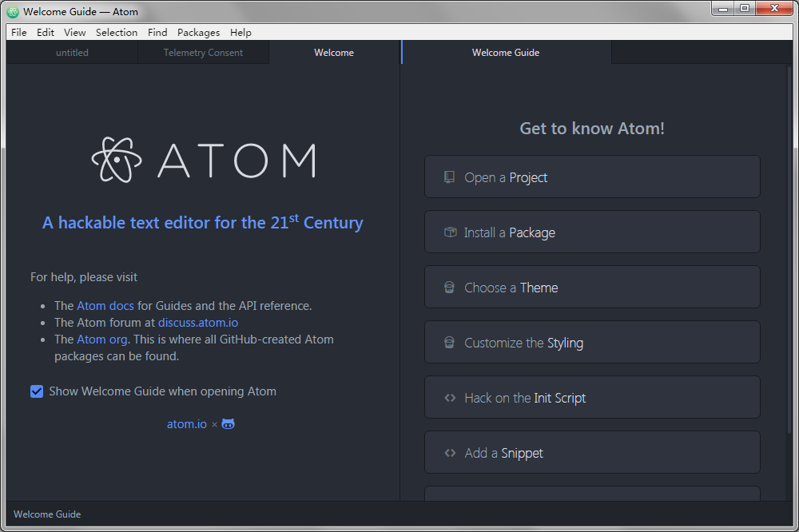799x532 pixels.
Task: Expand the Choose a Theme section
Action: coord(591,288)
